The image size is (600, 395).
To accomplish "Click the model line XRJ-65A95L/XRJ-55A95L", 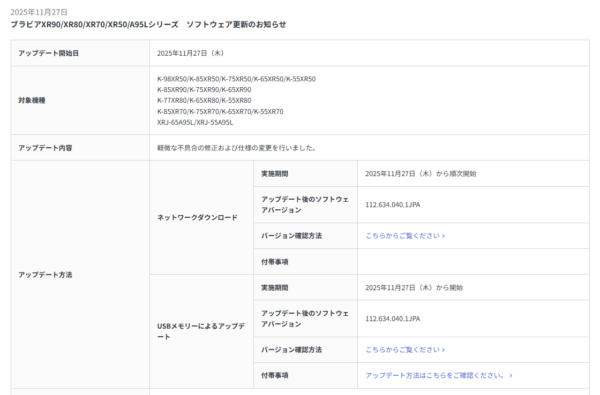I will pos(195,122).
